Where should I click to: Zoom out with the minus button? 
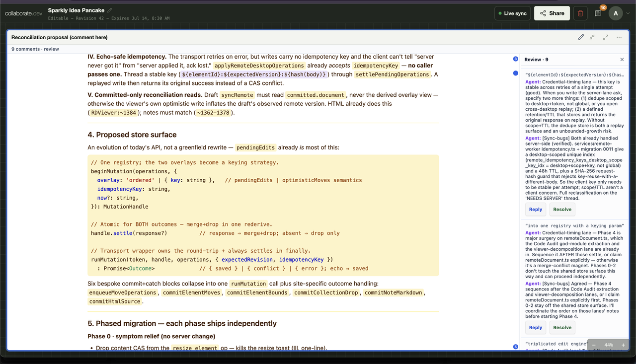click(x=594, y=345)
